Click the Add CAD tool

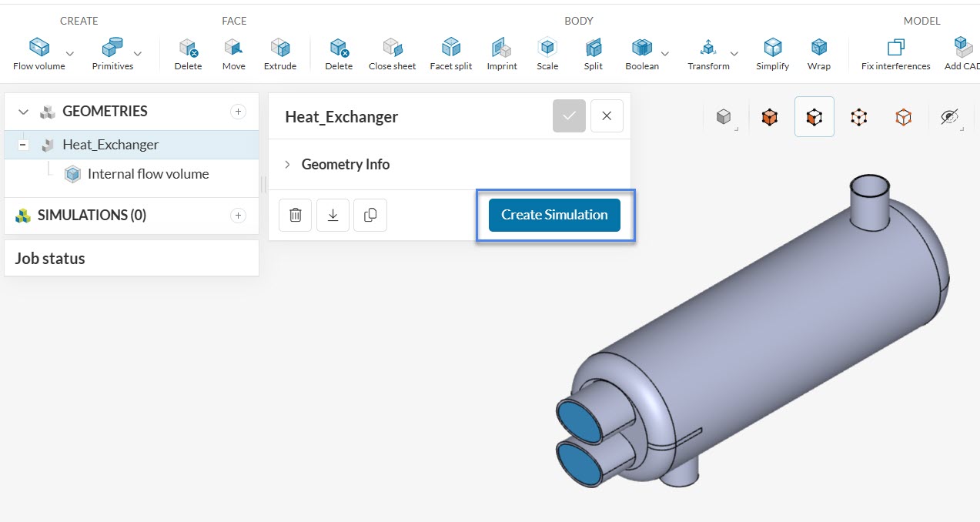[962, 54]
